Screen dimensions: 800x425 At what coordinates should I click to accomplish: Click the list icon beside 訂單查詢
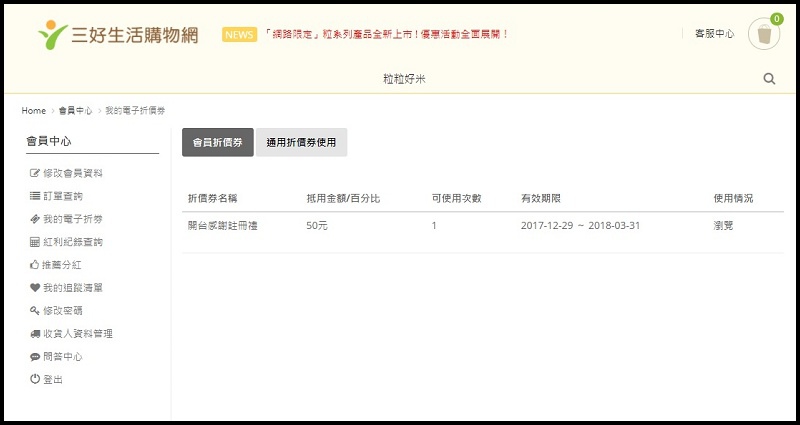pos(35,196)
